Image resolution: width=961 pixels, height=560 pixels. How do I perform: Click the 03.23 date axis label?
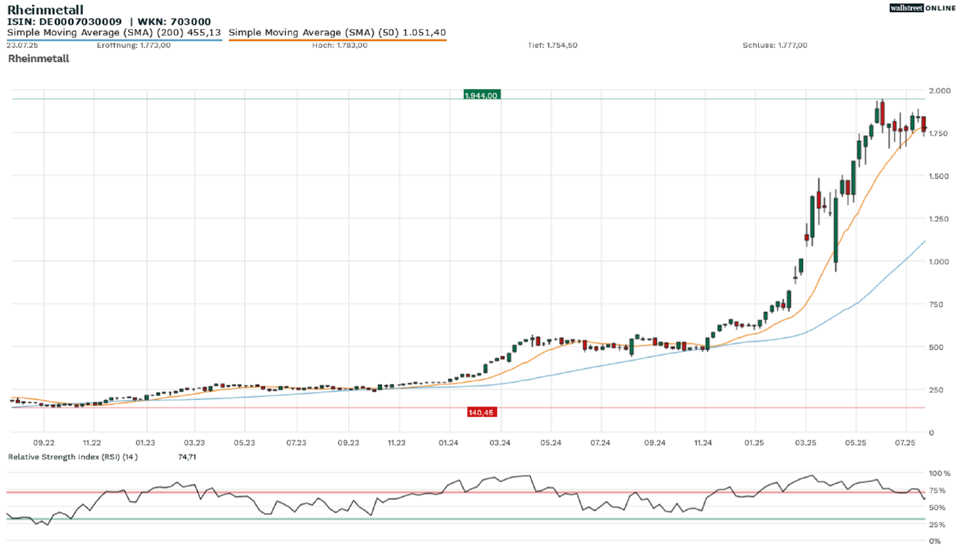(x=194, y=443)
